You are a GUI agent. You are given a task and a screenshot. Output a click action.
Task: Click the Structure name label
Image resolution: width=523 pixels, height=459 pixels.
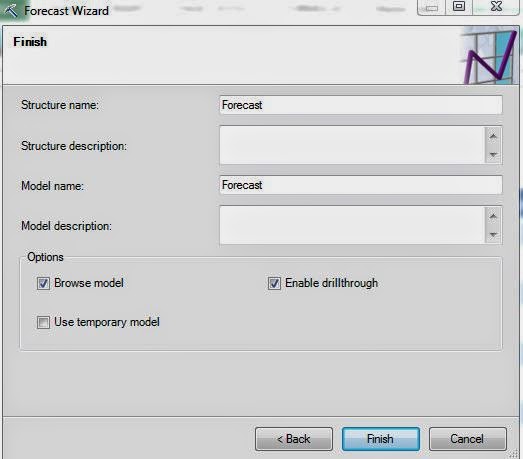(x=60, y=105)
